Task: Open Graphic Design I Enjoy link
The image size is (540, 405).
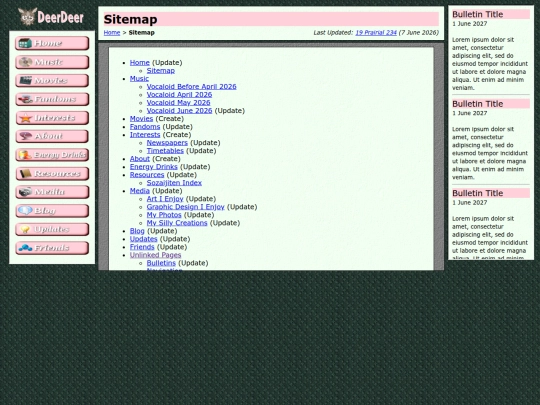Action: (x=186, y=207)
